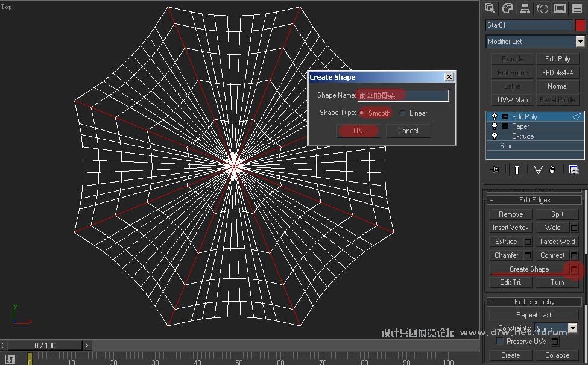
Task: Click the Chamfer button
Action: pos(506,255)
